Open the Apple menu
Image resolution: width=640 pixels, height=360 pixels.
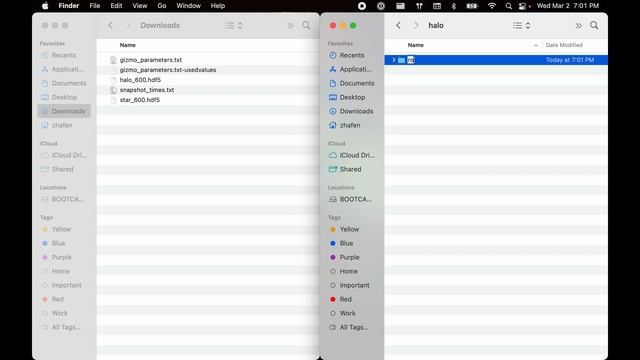click(x=45, y=6)
